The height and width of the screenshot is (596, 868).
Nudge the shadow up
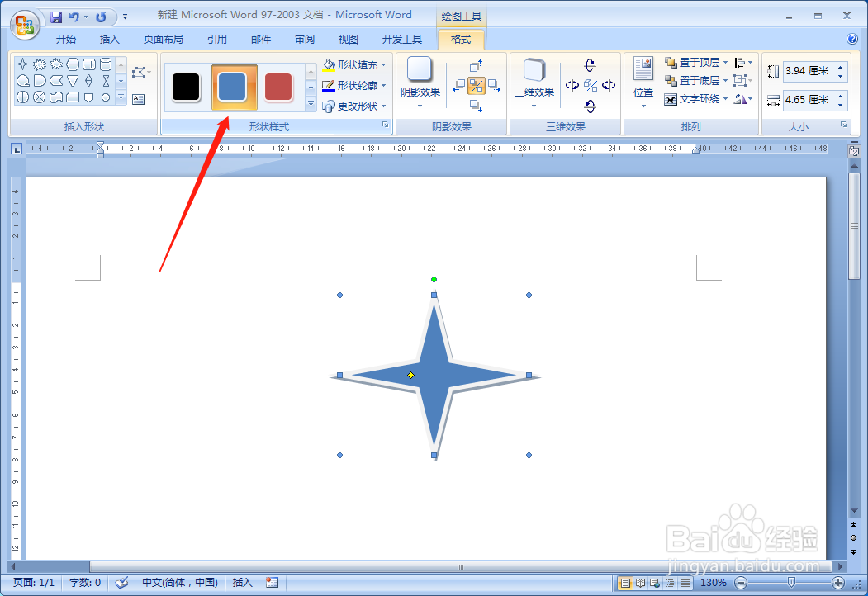click(476, 66)
